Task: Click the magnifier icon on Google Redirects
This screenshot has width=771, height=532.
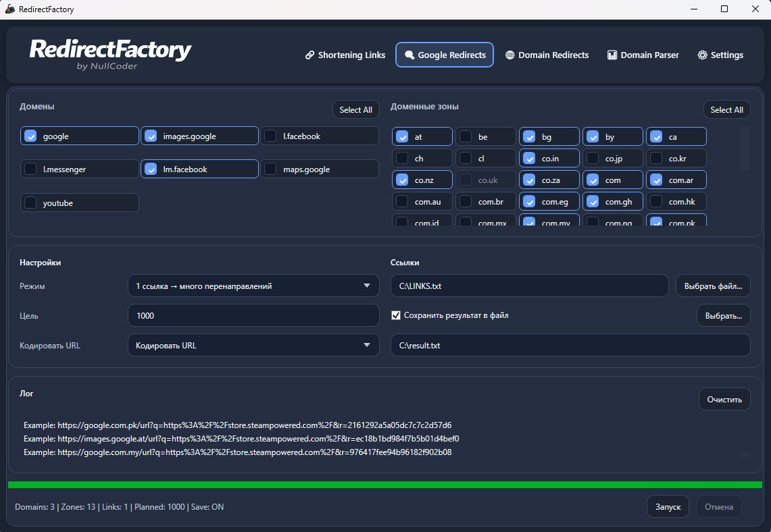Action: click(409, 55)
